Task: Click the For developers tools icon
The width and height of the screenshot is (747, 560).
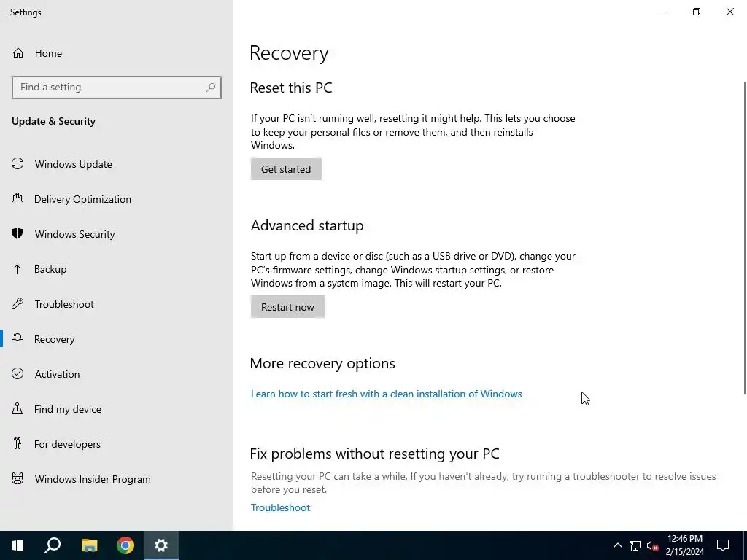Action: (18, 444)
